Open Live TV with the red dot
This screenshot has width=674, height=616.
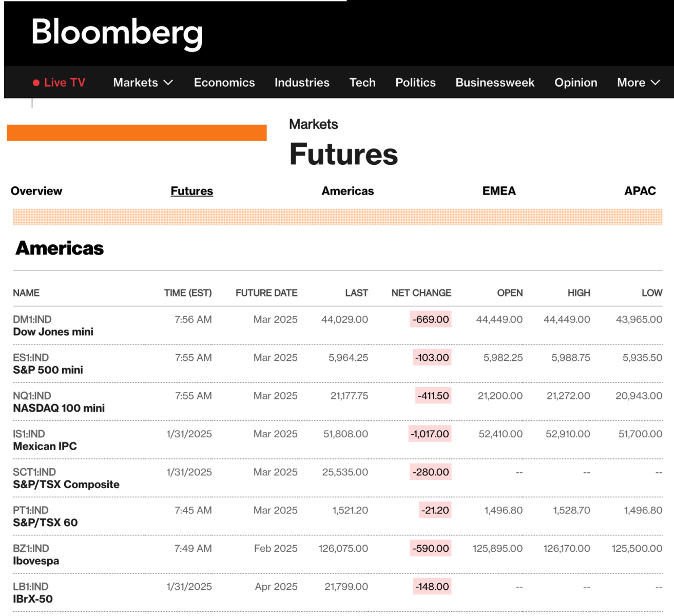[x=59, y=83]
